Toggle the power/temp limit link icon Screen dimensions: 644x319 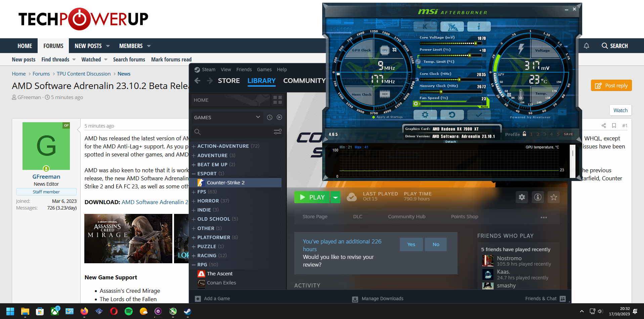[418, 61]
